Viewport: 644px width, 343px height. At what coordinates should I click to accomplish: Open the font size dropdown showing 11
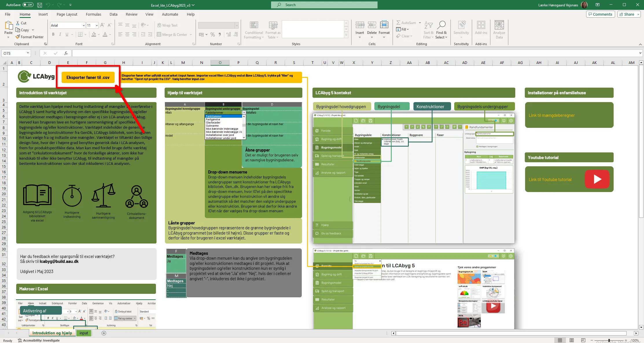click(x=97, y=25)
